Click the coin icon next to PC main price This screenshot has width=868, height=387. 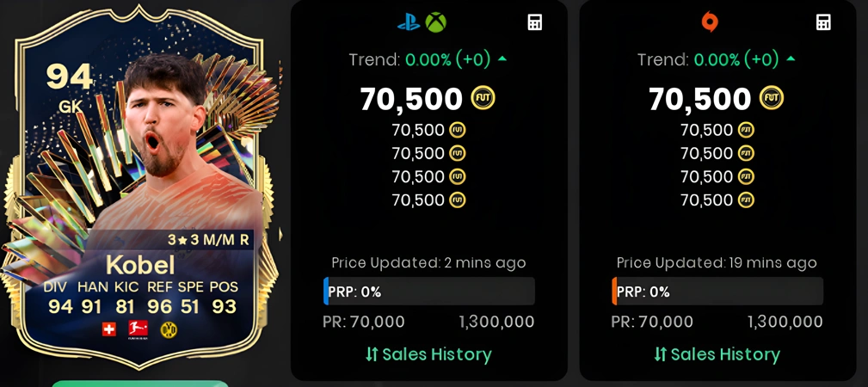click(x=772, y=98)
